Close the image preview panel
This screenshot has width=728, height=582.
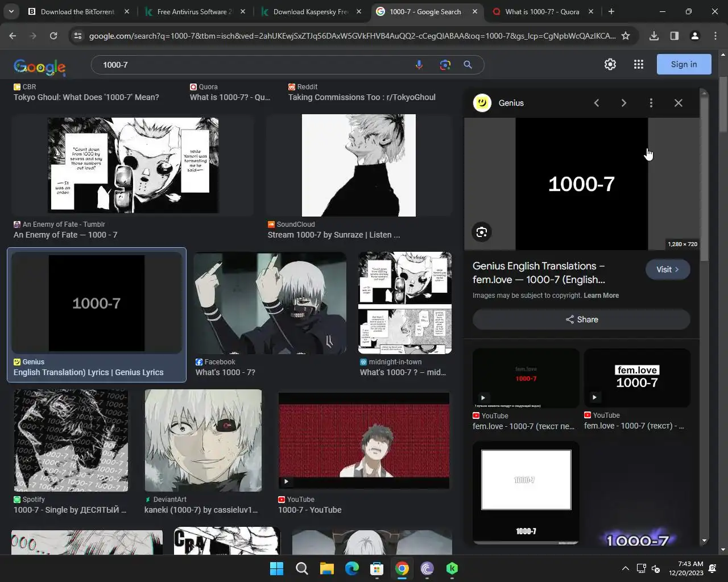(679, 103)
